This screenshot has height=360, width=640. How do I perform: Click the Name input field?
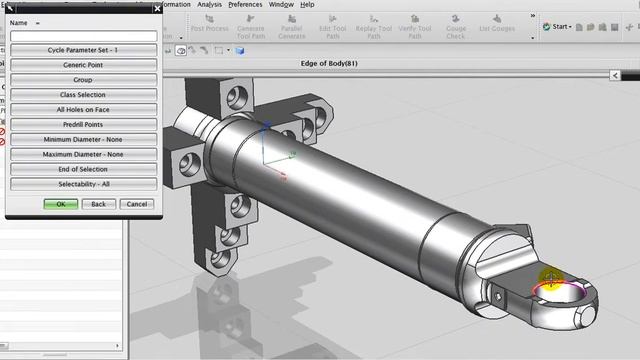tap(83, 36)
